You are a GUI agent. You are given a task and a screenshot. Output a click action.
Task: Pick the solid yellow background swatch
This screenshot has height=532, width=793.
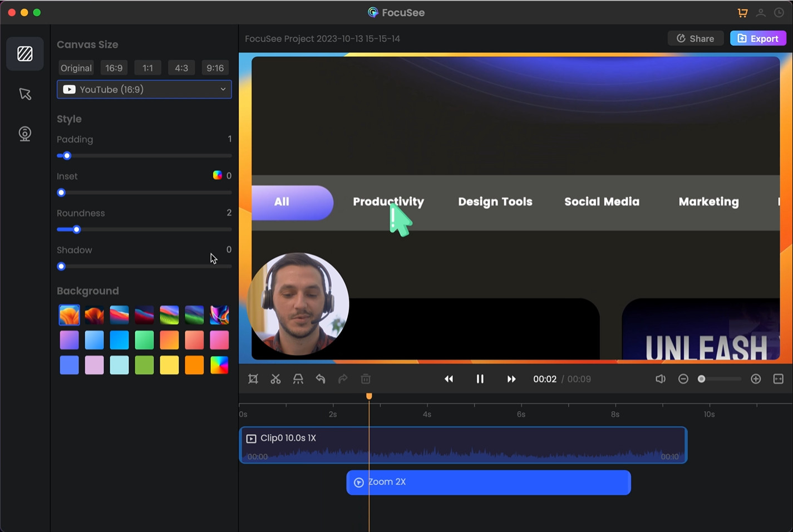[x=169, y=365]
